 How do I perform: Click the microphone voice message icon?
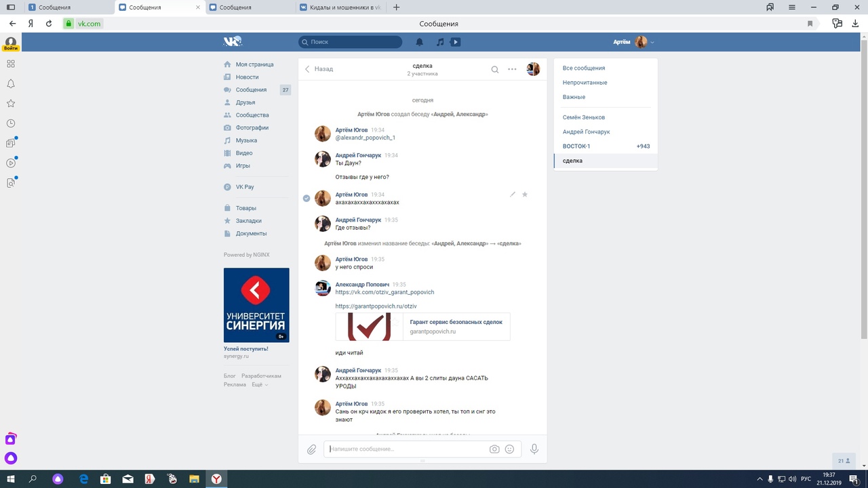tap(534, 449)
